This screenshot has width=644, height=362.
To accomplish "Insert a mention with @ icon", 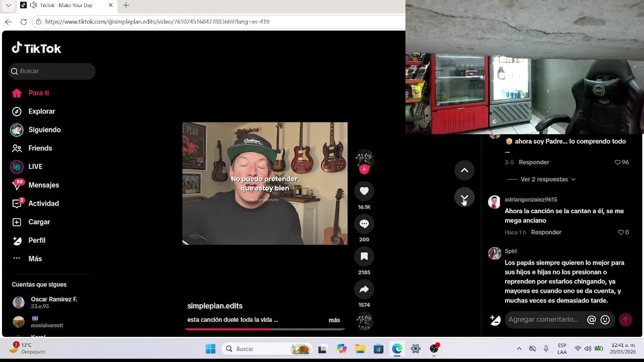I will click(x=592, y=320).
